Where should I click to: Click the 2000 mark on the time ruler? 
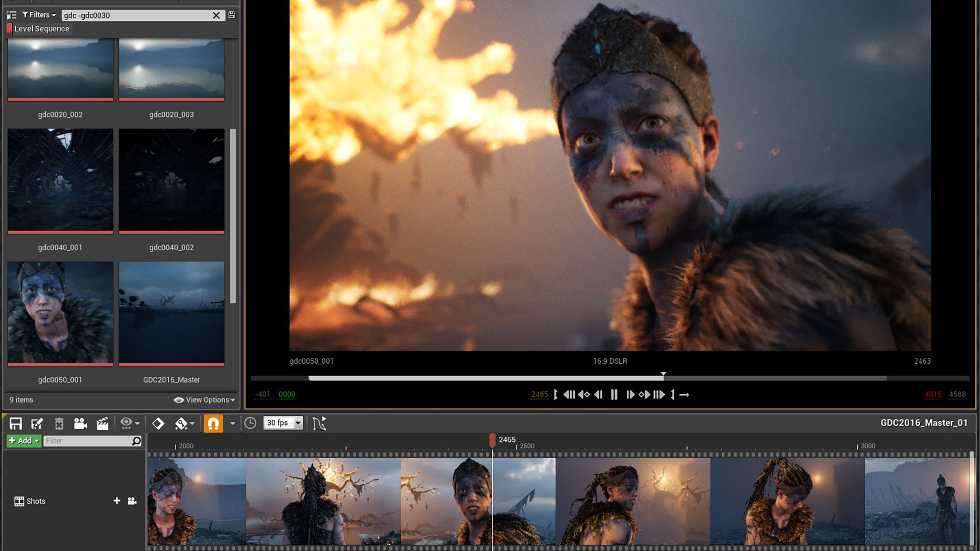point(186,446)
